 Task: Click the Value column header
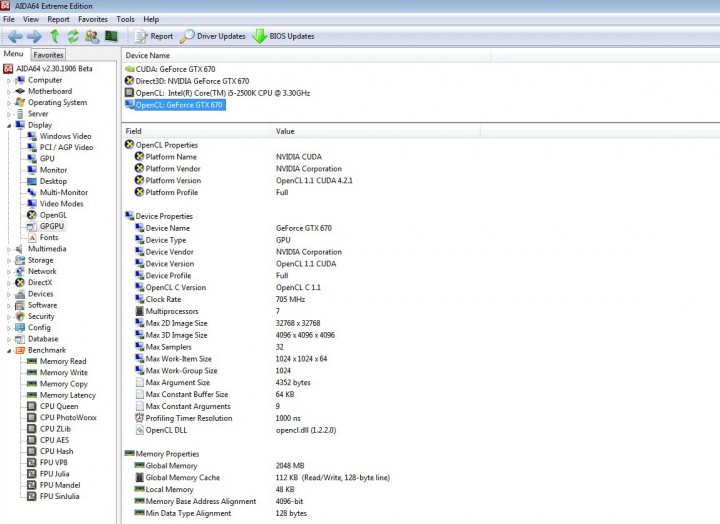376,131
